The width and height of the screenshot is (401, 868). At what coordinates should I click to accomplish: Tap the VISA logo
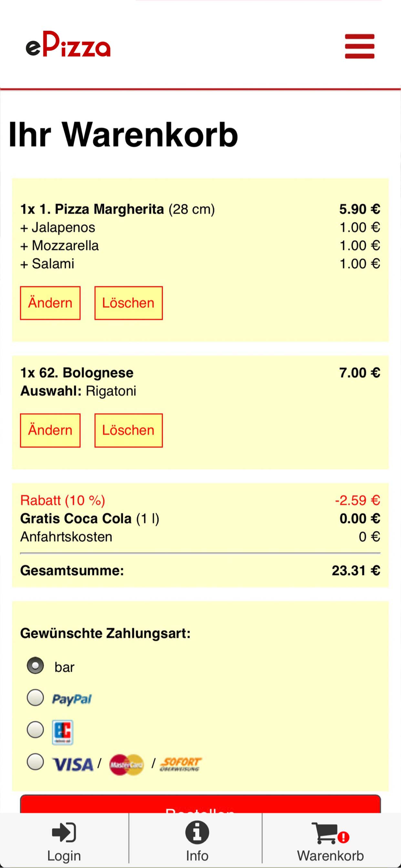[x=73, y=764]
